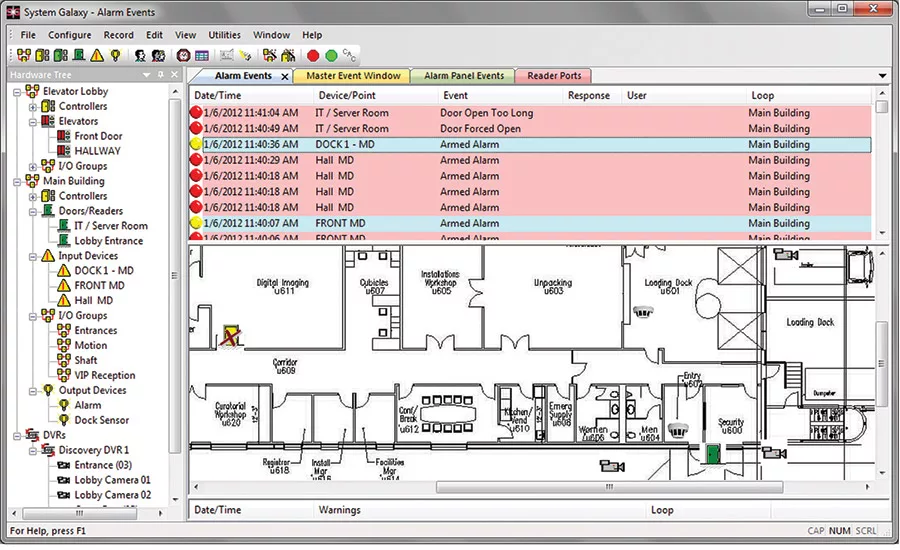Click the loop connect toolbar icon

tap(269, 55)
